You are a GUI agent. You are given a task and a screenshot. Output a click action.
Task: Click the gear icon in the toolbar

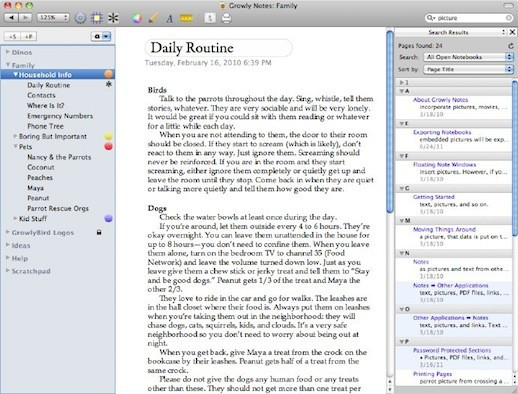click(80, 18)
